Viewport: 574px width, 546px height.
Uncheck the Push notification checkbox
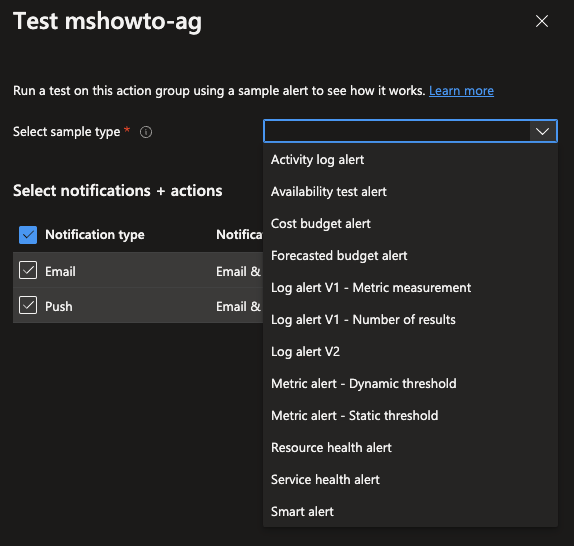pyautogui.click(x=28, y=305)
